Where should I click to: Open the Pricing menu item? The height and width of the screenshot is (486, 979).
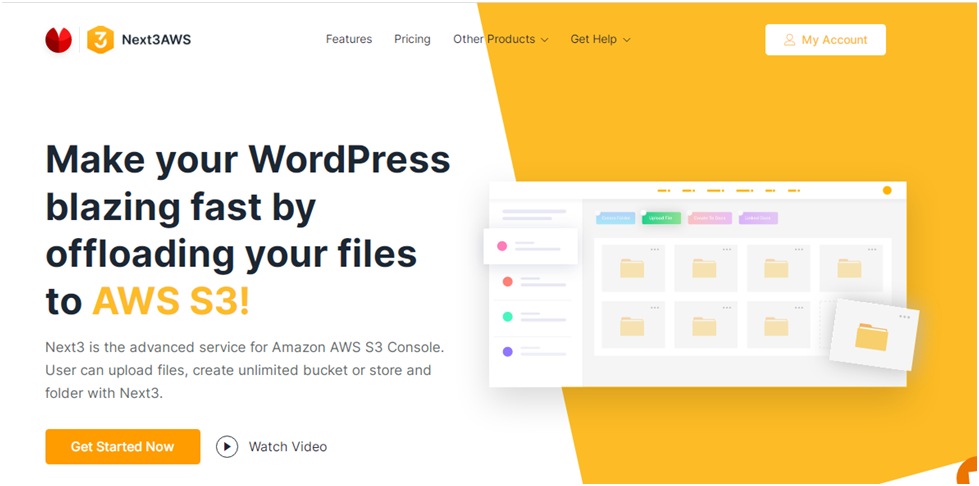pyautogui.click(x=412, y=39)
